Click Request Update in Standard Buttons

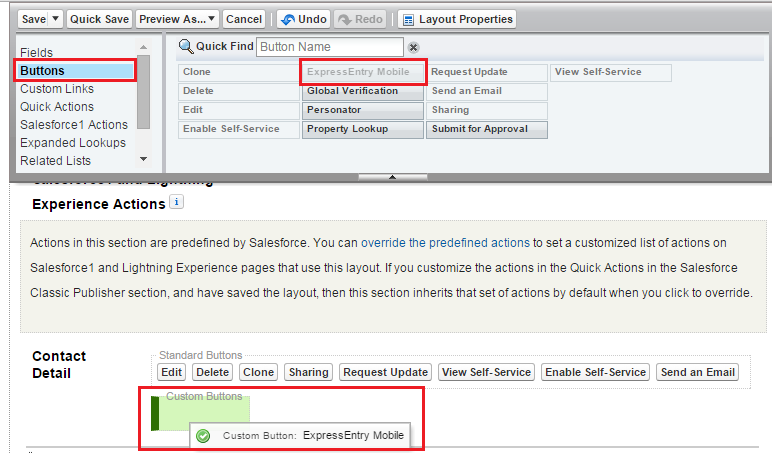(386, 372)
